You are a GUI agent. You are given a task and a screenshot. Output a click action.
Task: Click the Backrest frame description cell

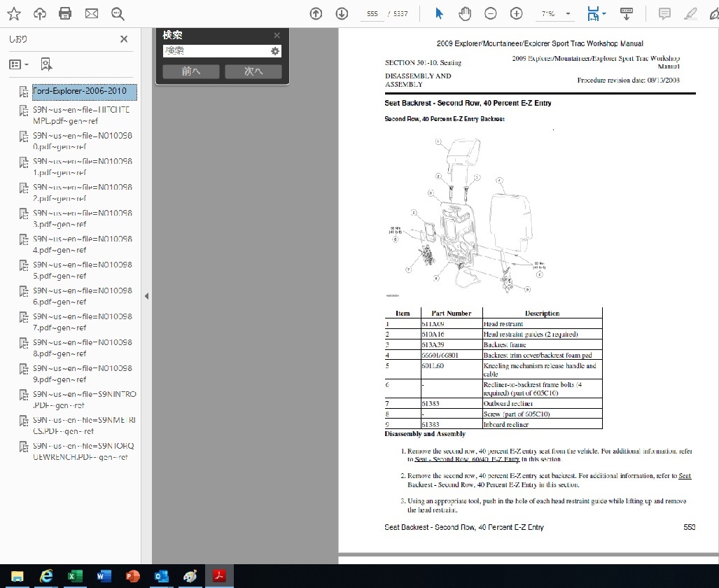coord(542,345)
